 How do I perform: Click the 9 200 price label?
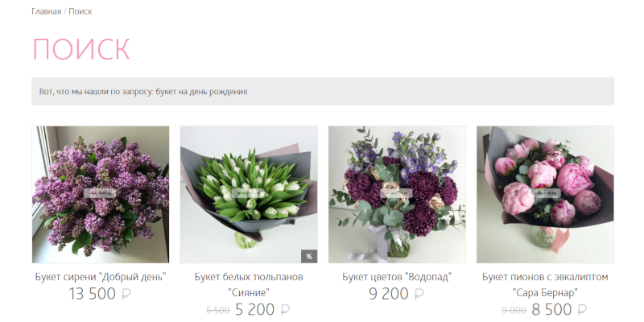click(x=389, y=294)
